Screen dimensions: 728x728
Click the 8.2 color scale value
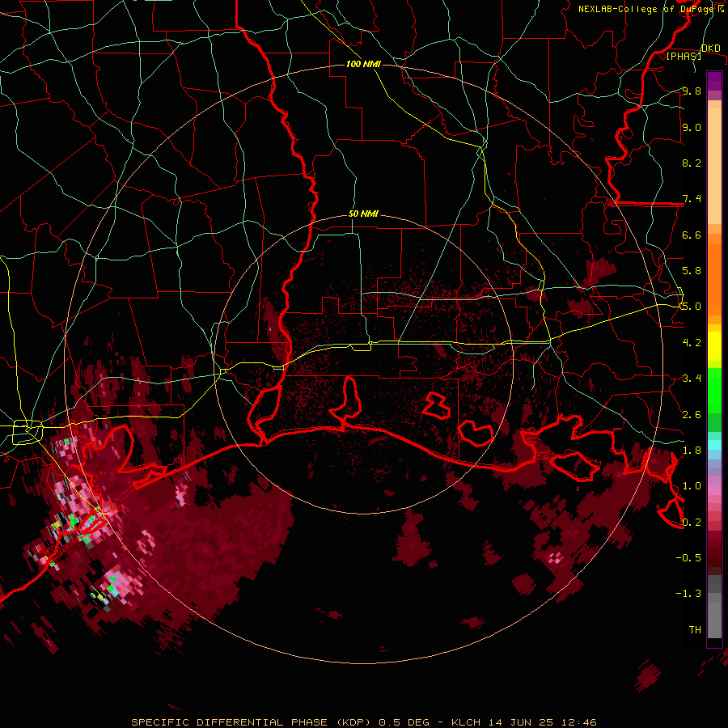[692, 163]
